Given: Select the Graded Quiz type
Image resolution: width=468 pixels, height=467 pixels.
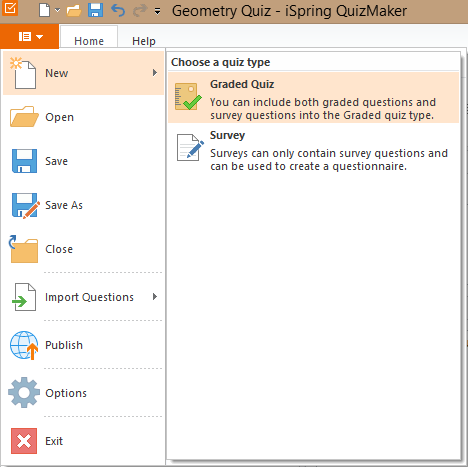Looking at the screenshot, I should (313, 98).
